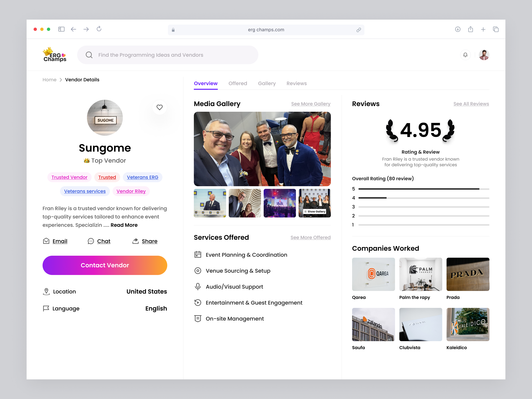Screen dimensions: 532x399
Task: Click the email envelope icon
Action: [x=46, y=241]
